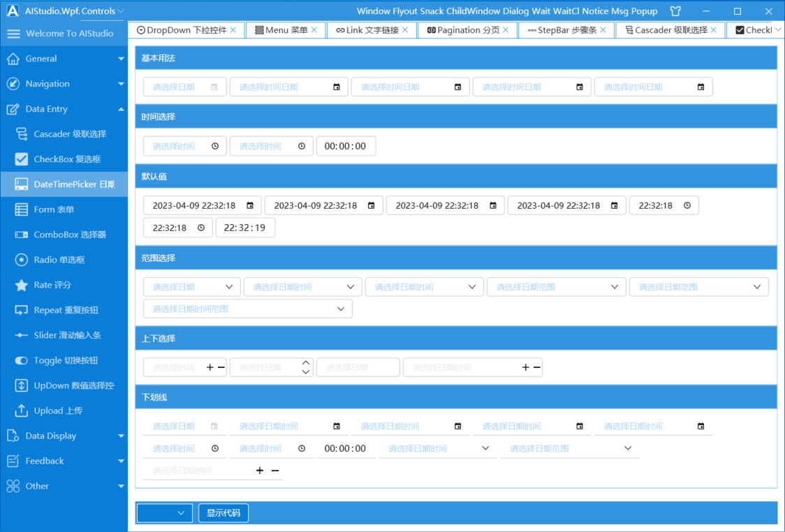Click minus on underlined 请选择日期时间 stepper
This screenshot has height=532, width=785.
[x=275, y=471]
